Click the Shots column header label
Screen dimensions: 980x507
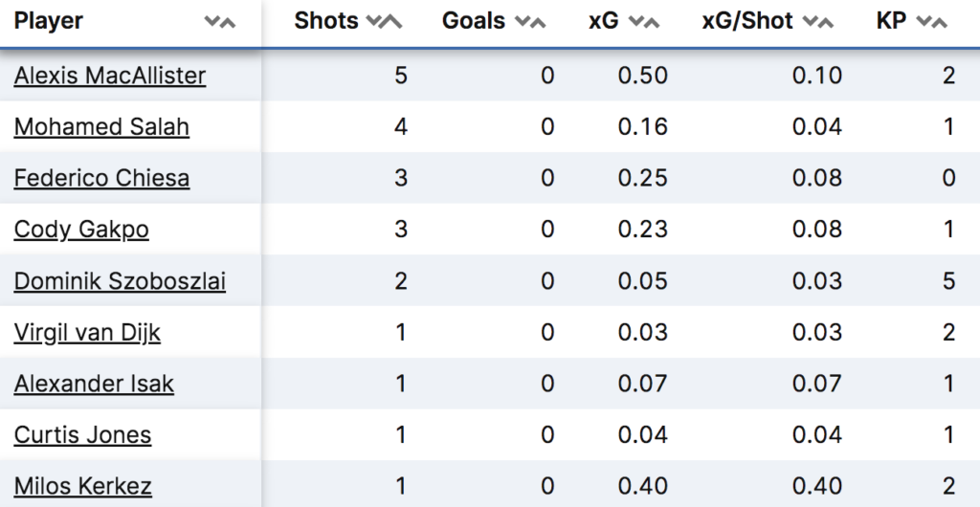pyautogui.click(x=326, y=21)
